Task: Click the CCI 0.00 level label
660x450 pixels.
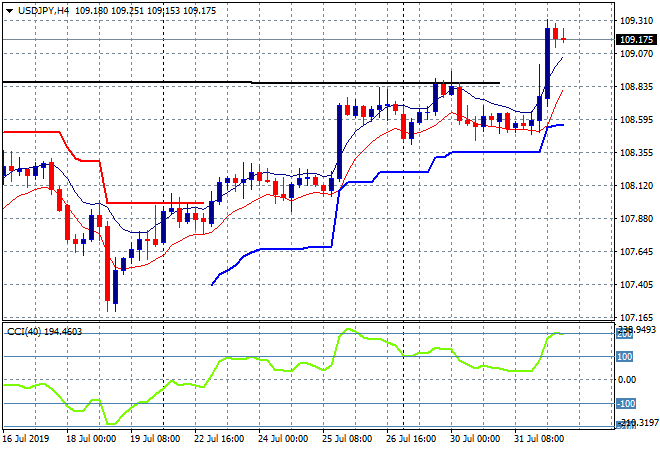Action: click(627, 380)
